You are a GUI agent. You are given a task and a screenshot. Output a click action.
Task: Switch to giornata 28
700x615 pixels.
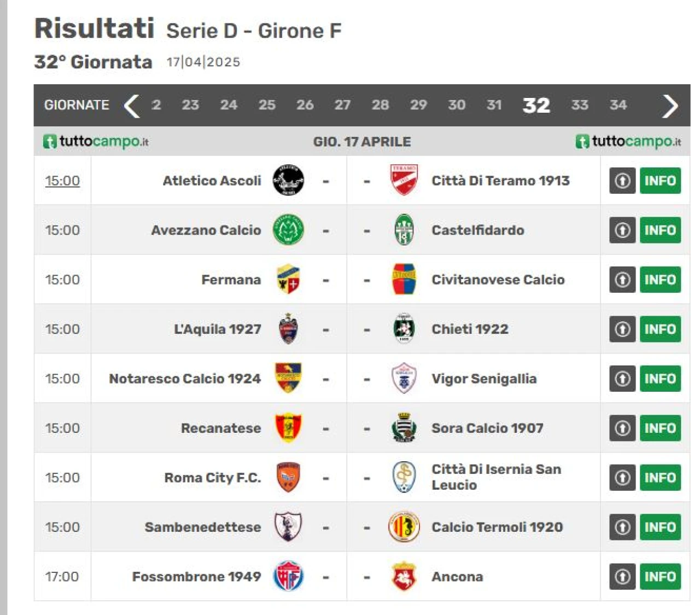point(380,105)
